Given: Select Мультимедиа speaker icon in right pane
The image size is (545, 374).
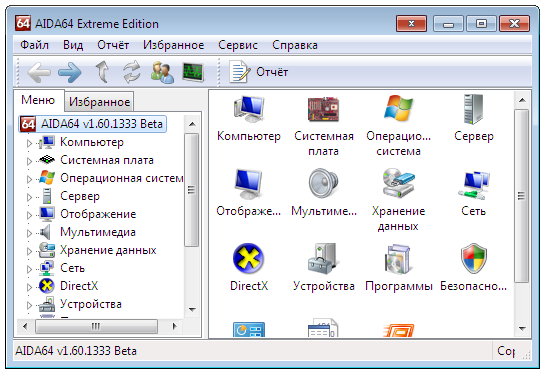Looking at the screenshot, I should tap(323, 184).
